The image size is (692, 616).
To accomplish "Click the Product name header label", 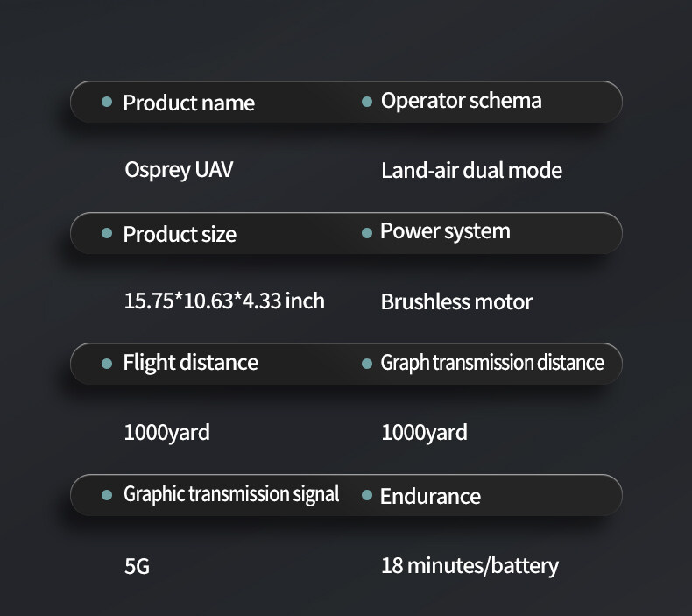I will (188, 103).
